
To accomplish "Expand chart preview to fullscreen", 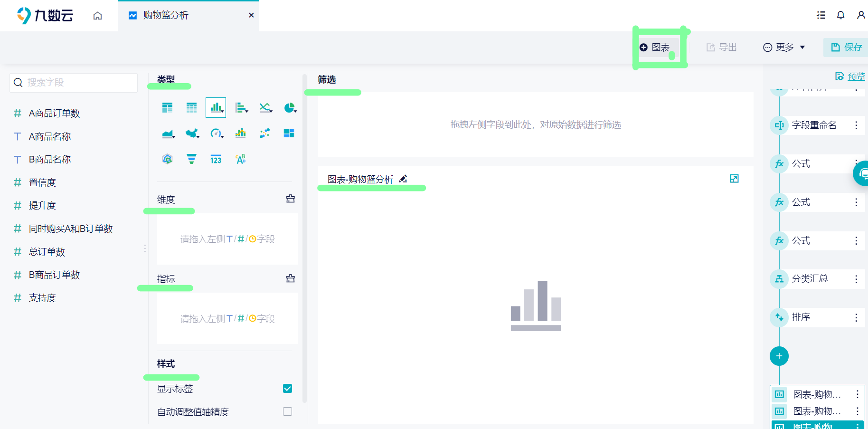I will point(734,179).
